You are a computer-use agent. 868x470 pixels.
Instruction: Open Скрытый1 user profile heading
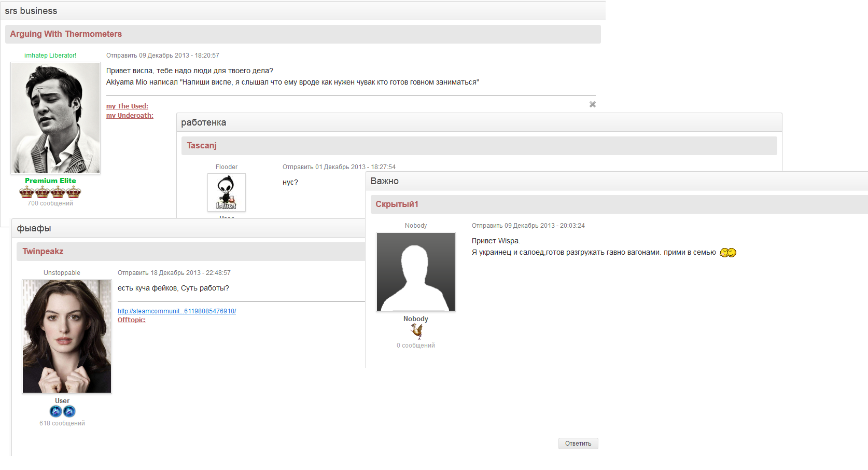(397, 204)
